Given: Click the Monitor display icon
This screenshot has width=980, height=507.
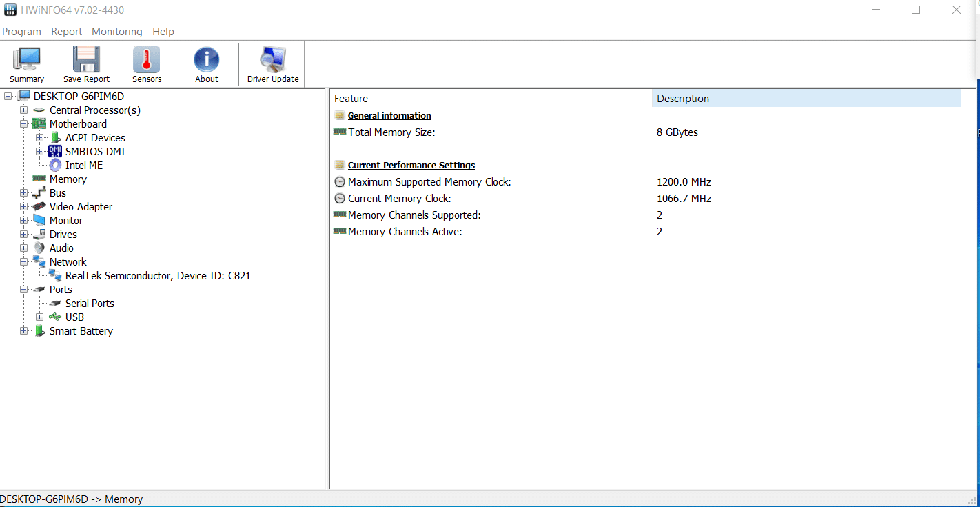Looking at the screenshot, I should coord(39,220).
